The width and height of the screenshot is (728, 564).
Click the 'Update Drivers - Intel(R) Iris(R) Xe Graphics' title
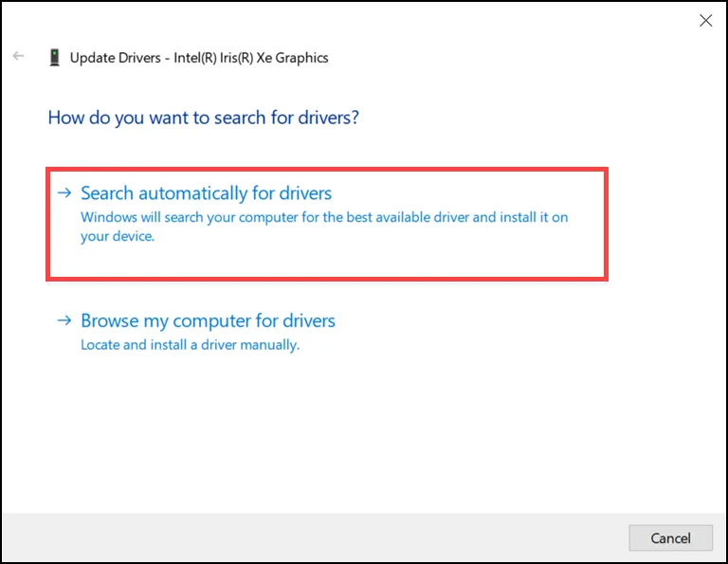pos(199,58)
